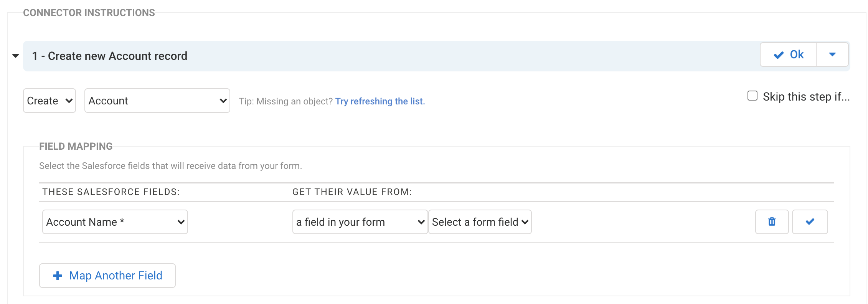Enable the 'Skip this step if...' checkbox
Screen dimensions: 868x304
coord(752,96)
